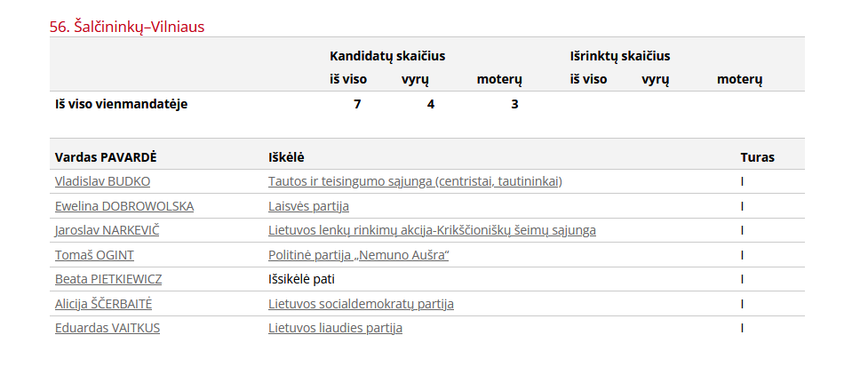
Task: Click the Vardas PAVARDĖ column header
Action: [x=106, y=157]
